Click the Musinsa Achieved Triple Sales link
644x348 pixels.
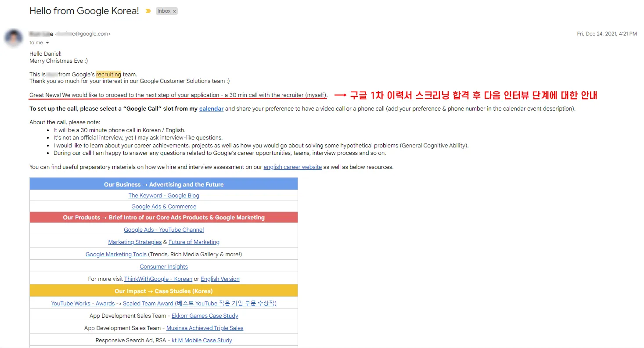205,328
